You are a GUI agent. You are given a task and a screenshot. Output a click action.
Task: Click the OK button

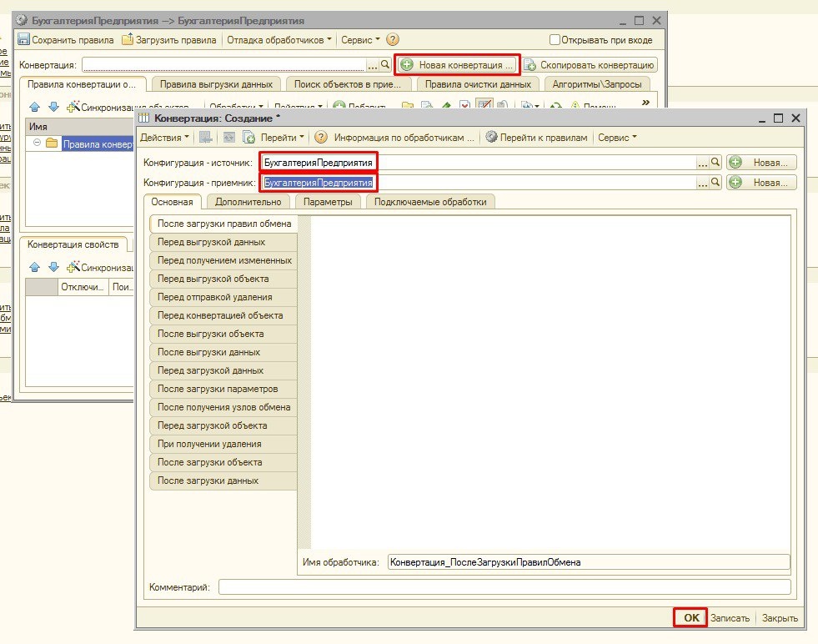click(x=690, y=618)
